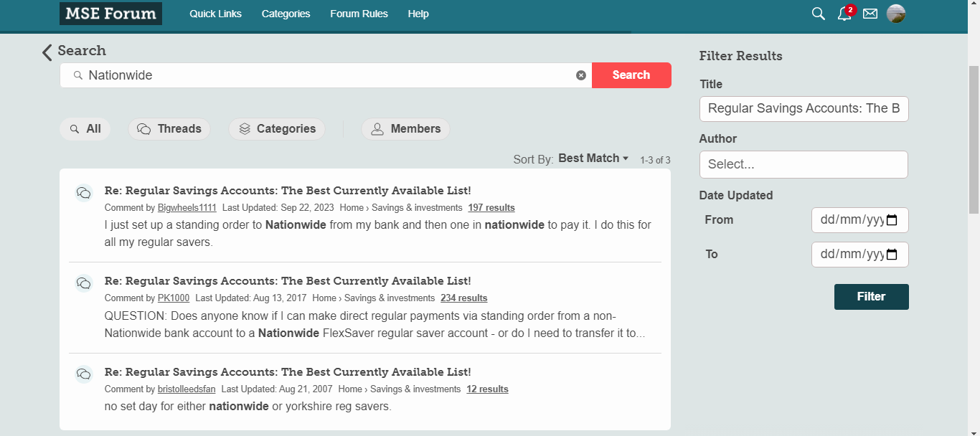
Task: Switch to the Threads tab
Action: click(x=169, y=129)
